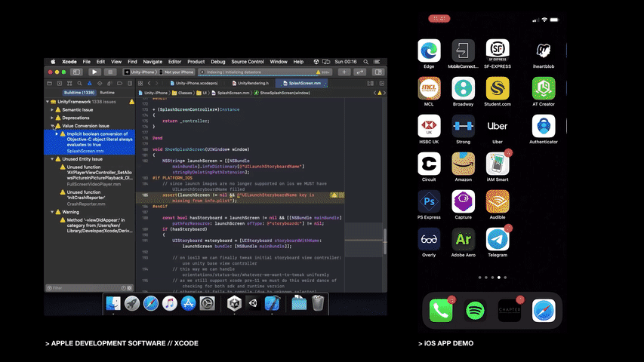The width and height of the screenshot is (644, 362).
Task: Open the Find navigator magnifier icon
Action: pos(80,83)
